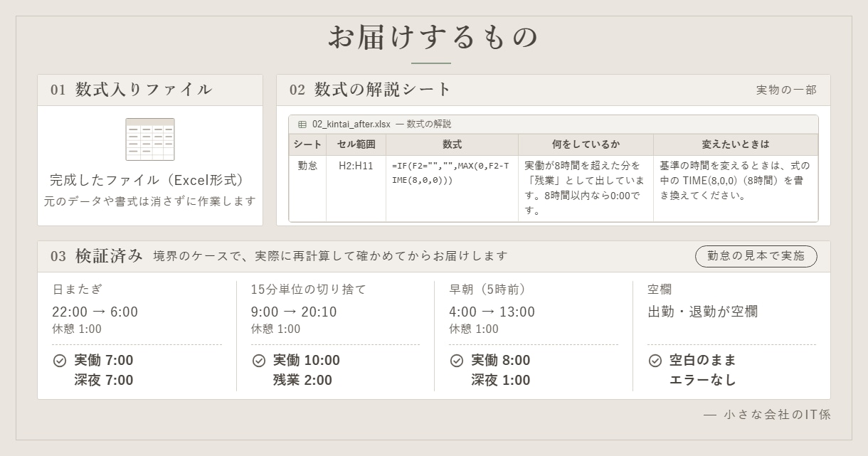This screenshot has width=868, height=456.
Task: Click the 日またぎ case label
Action: 78,290
